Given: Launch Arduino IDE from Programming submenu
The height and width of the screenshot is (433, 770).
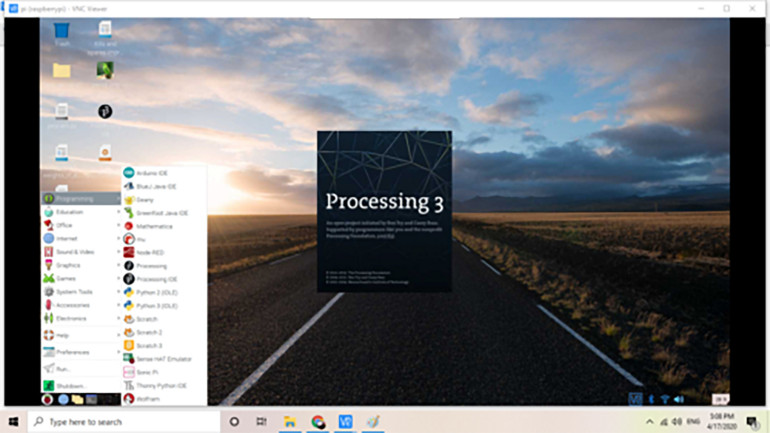Looking at the screenshot, I should click(x=164, y=173).
